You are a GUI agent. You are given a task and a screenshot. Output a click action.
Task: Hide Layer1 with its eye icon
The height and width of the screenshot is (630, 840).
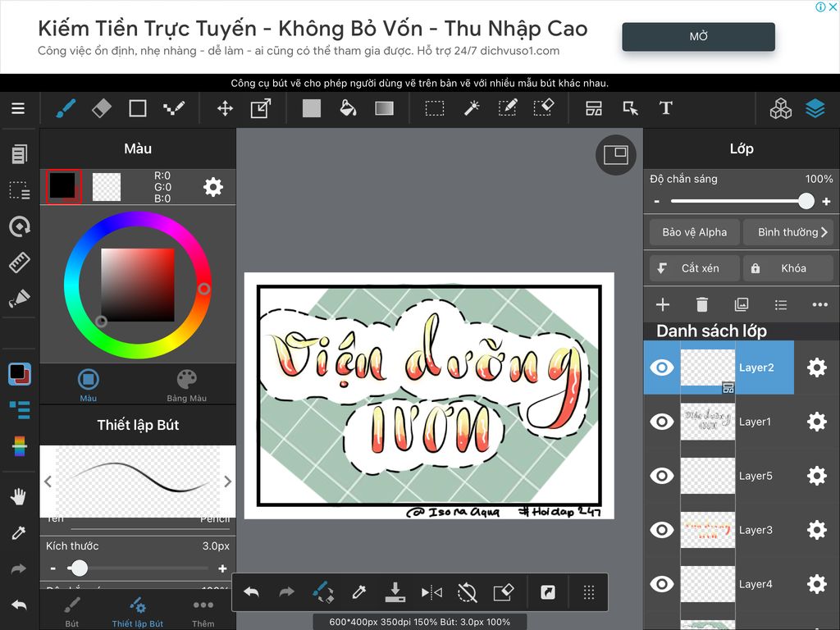(662, 422)
